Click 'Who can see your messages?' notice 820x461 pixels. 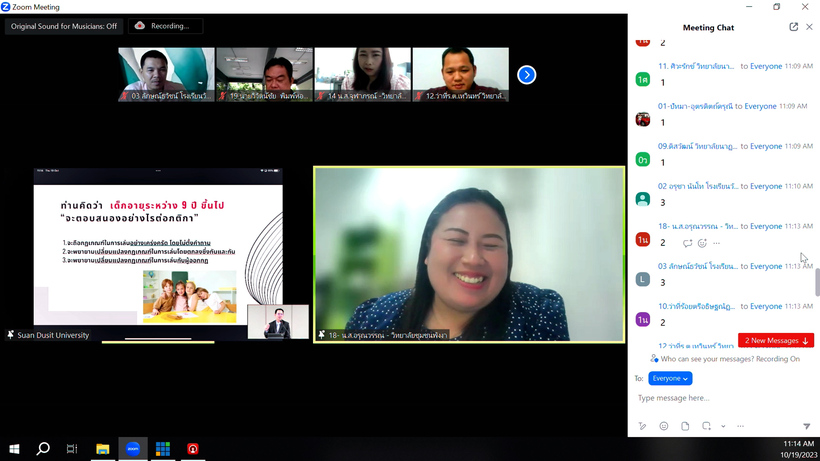point(725,359)
